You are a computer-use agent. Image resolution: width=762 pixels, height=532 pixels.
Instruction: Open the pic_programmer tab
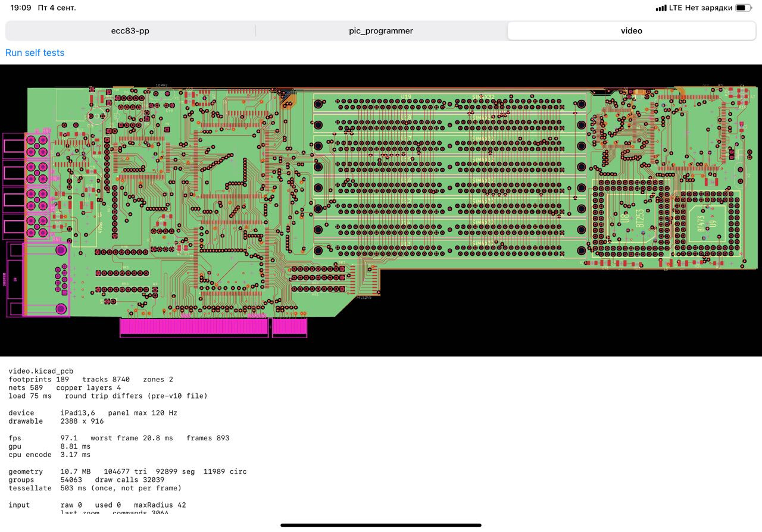[x=381, y=31]
